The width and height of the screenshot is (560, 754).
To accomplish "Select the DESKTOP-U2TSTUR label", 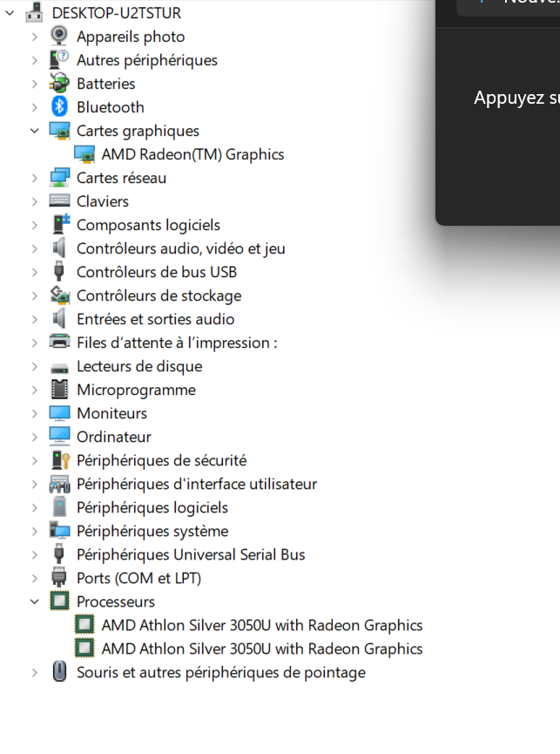I will click(x=116, y=13).
